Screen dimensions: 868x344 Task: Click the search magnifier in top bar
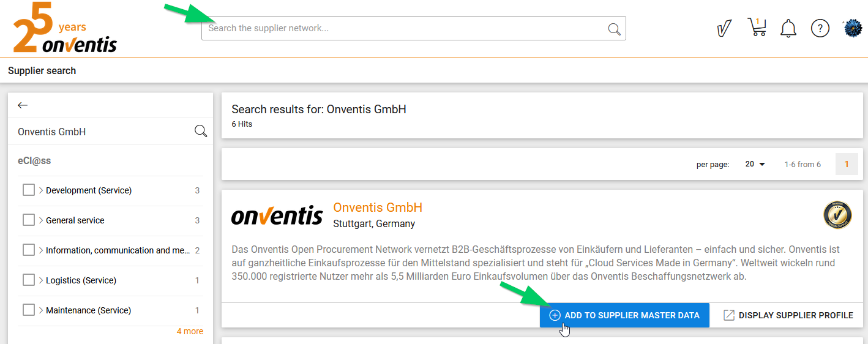[614, 29]
